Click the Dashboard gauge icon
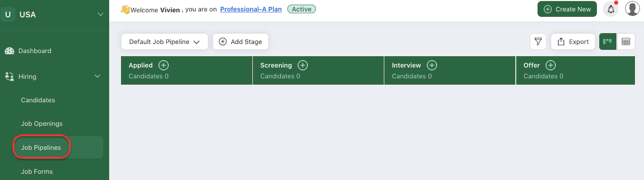This screenshot has width=644, height=180. tap(9, 51)
